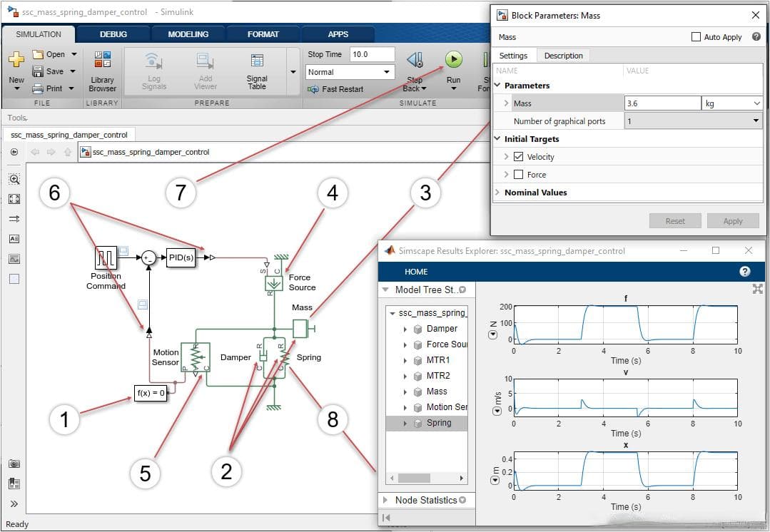Select the Motion Sensor block

[196, 357]
